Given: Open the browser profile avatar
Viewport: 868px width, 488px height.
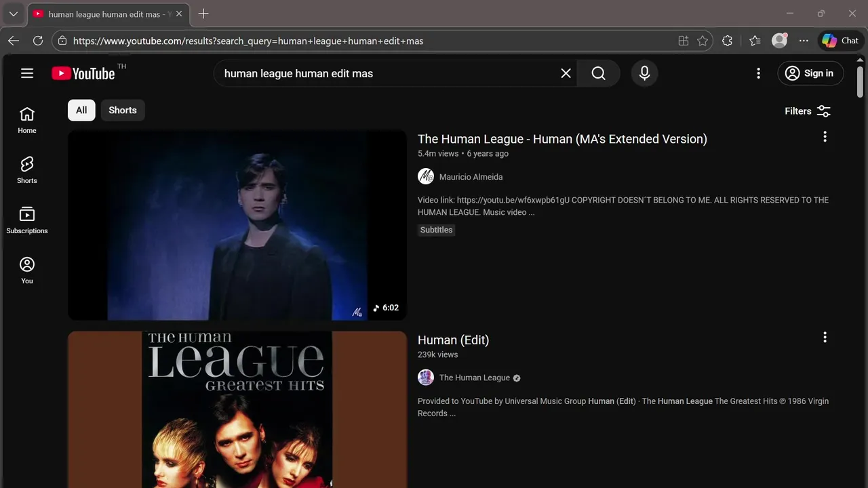Looking at the screenshot, I should point(780,41).
